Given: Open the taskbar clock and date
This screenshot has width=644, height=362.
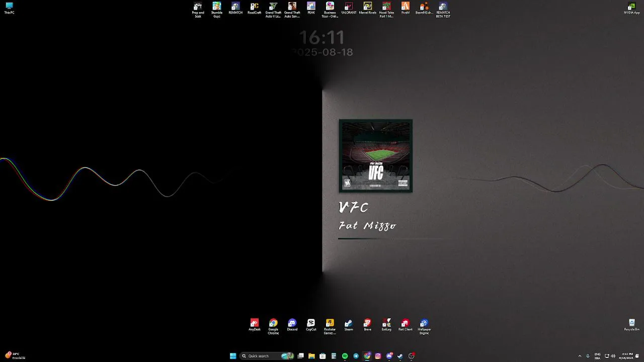Looking at the screenshot, I should coord(627,356).
